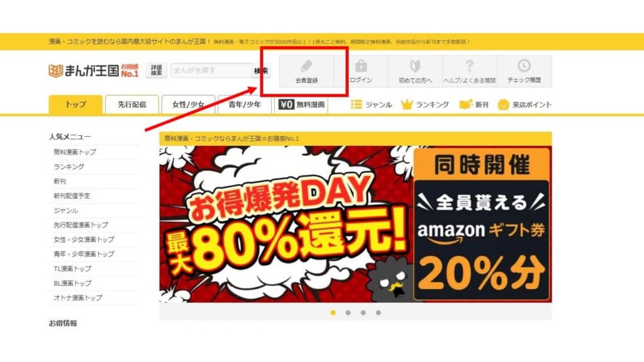The width and height of the screenshot is (644, 362).
Task: Select the second carousel dot
Action: 348,313
